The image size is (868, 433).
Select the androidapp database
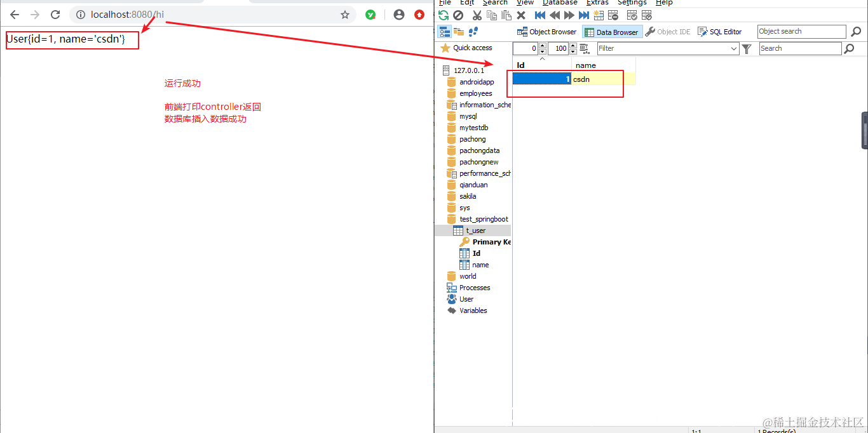point(477,82)
